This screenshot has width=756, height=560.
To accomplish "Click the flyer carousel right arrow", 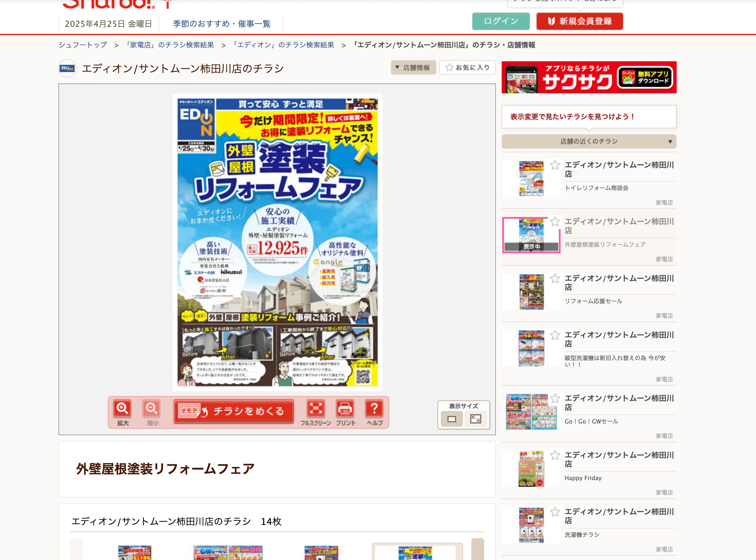I will tap(477, 549).
